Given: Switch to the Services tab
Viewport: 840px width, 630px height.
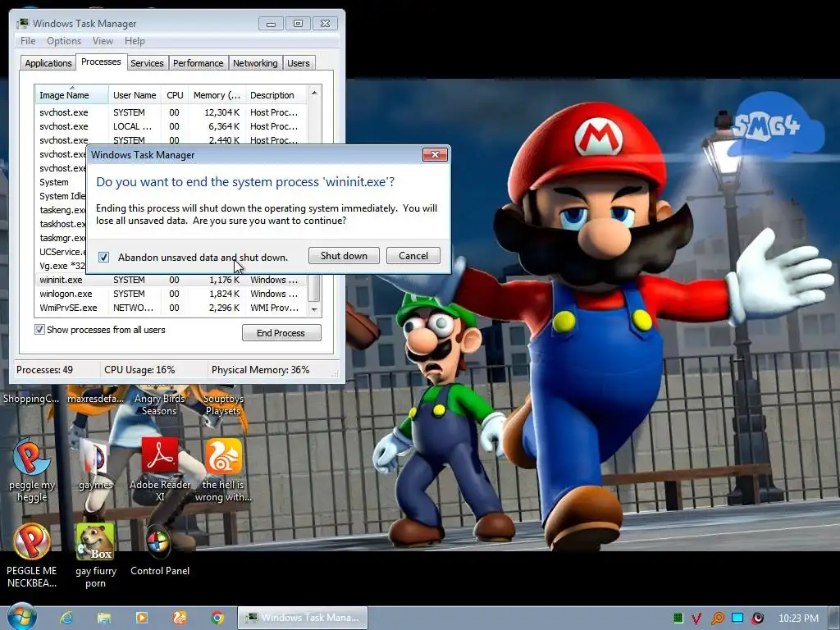Looking at the screenshot, I should pos(147,63).
